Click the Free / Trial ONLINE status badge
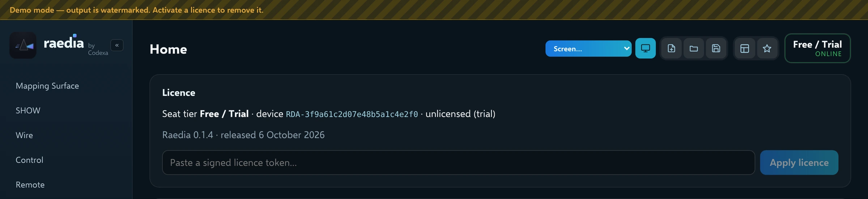Screen dimensions: 868x199 (x=817, y=48)
